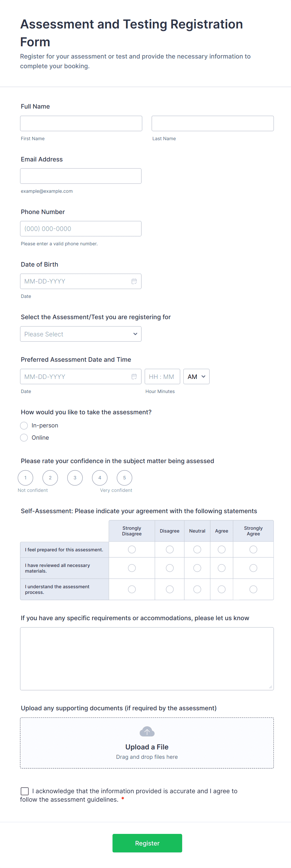Rate confidence as 1, Not confident
Image resolution: width=291 pixels, height=868 pixels.
[x=25, y=478]
